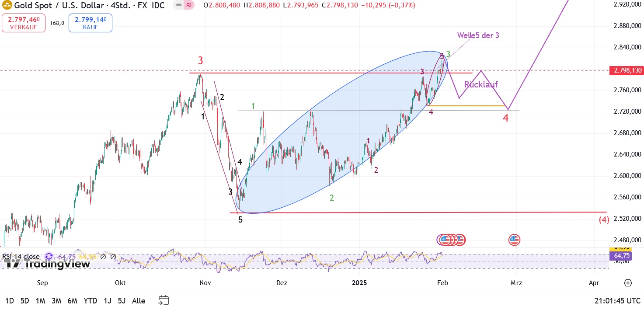This screenshot has height=310, width=644.
Task: Click the Mrz time axis label
Action: pyautogui.click(x=517, y=283)
